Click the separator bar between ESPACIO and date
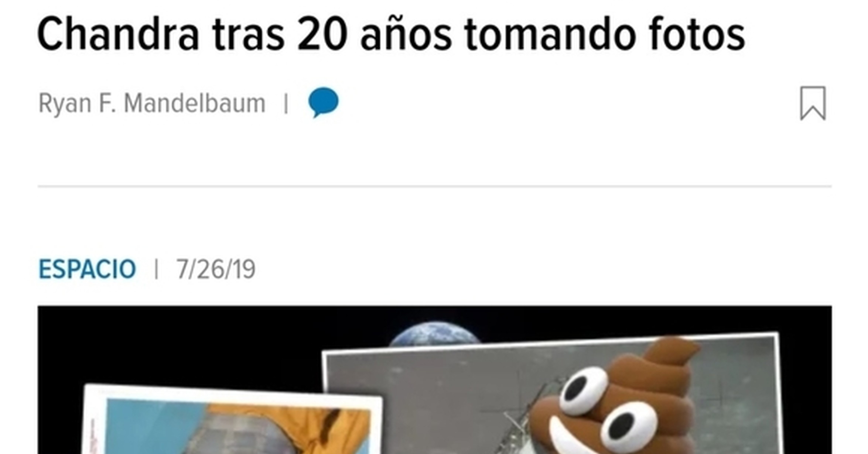The image size is (868, 454). coord(156,269)
